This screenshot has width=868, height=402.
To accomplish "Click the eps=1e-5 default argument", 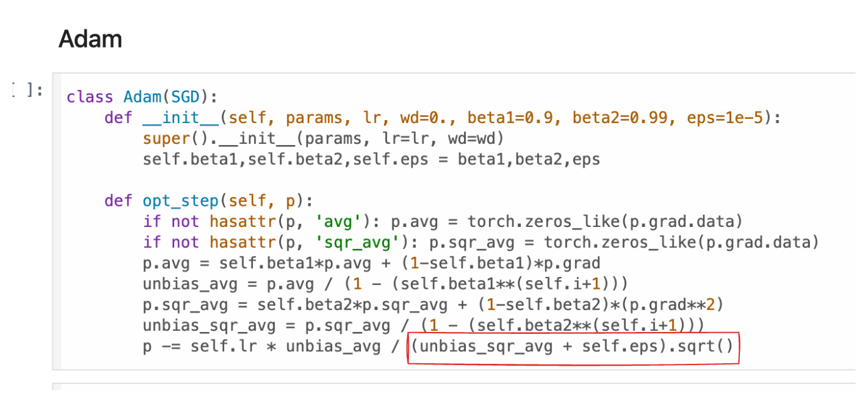I will pyautogui.click(x=725, y=118).
